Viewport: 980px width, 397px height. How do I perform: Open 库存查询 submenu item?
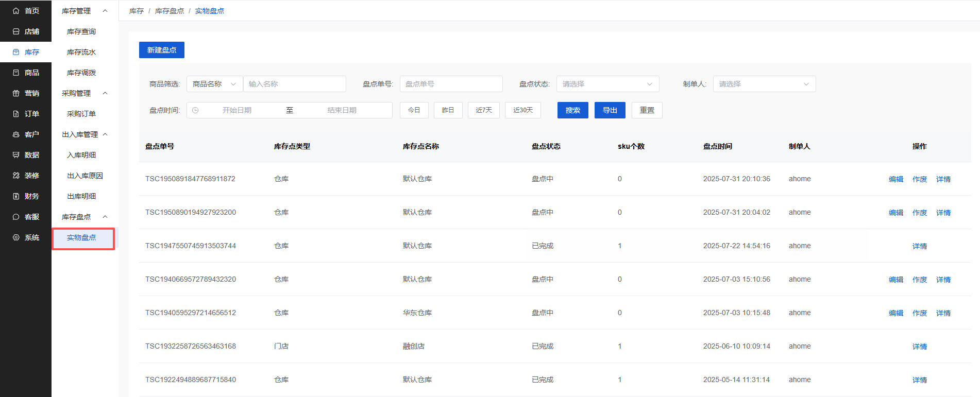click(81, 31)
